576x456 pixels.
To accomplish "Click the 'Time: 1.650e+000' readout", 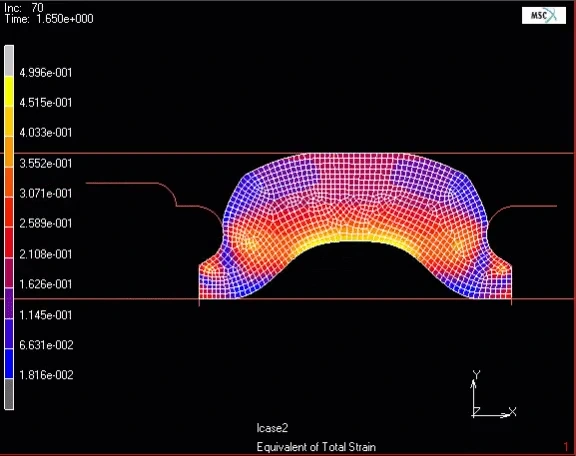I will [x=49, y=19].
